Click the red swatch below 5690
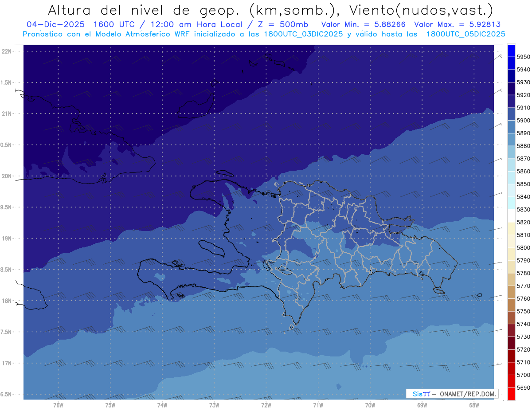The width and height of the screenshot is (532, 411). point(511,394)
